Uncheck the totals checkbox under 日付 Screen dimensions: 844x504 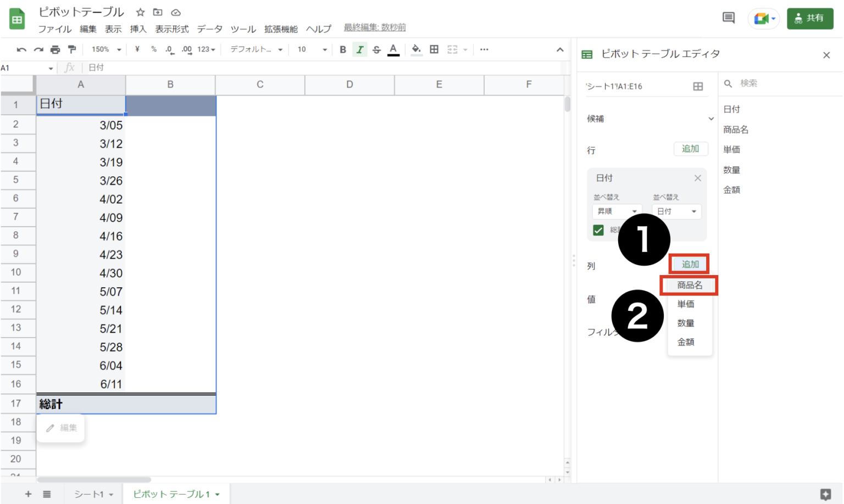pos(598,230)
